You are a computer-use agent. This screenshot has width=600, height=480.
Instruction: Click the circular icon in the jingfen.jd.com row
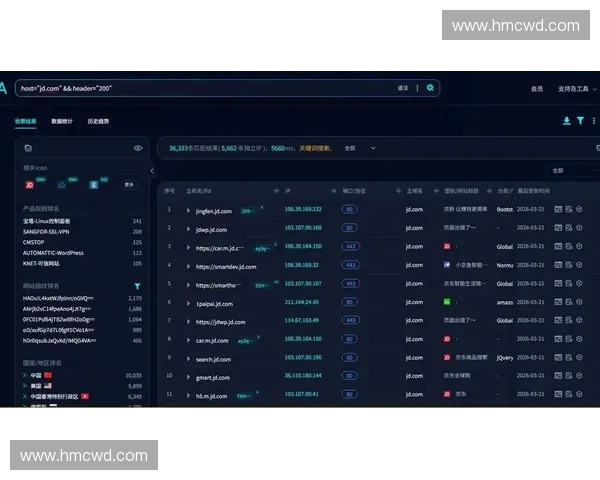click(579, 209)
